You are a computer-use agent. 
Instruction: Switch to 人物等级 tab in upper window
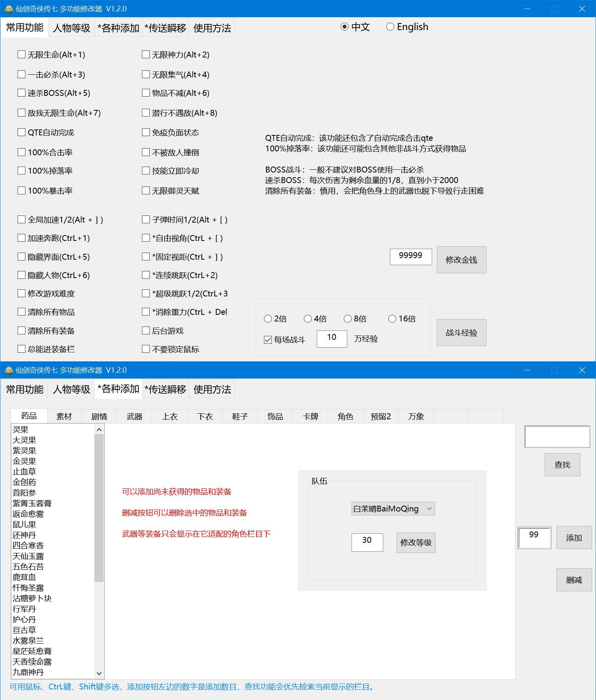tap(72, 28)
